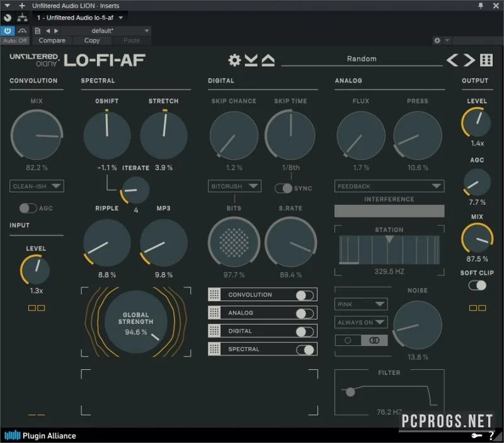Viewport: 504px width, 443px height.
Task: Open the CLEAN-ISH impulse dropdown
Action: pyautogui.click(x=37, y=186)
